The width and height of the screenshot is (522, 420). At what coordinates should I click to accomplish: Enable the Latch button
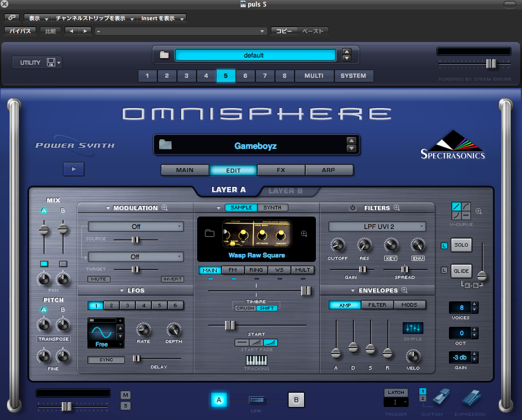396,392
